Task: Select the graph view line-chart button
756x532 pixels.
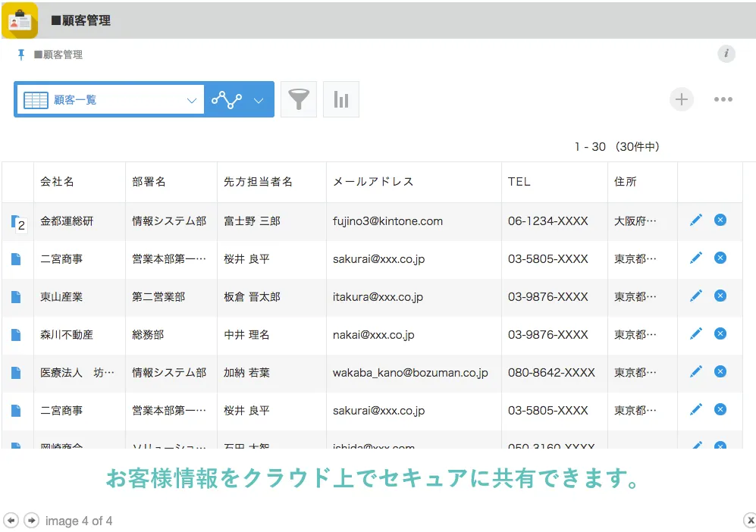Action: 227,100
